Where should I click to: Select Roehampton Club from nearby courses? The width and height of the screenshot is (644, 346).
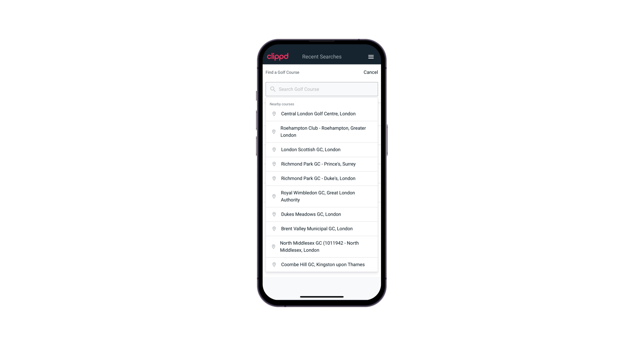click(322, 132)
